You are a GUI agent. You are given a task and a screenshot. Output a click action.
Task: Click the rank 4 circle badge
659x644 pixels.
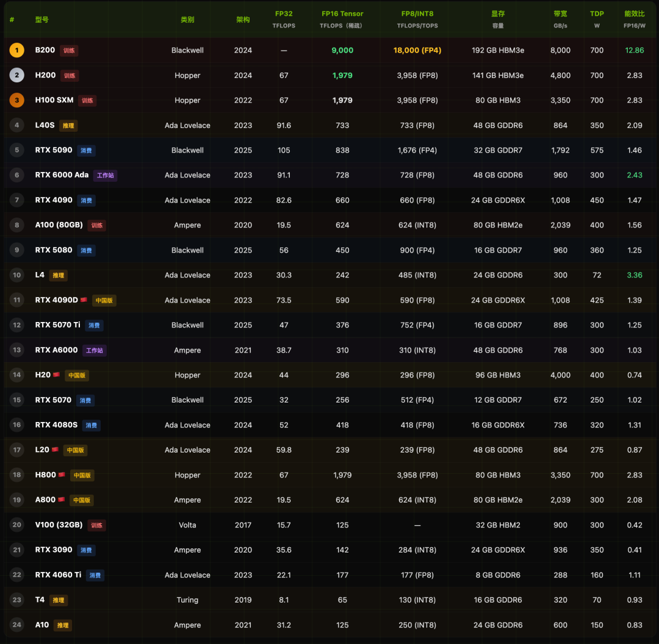click(x=17, y=125)
